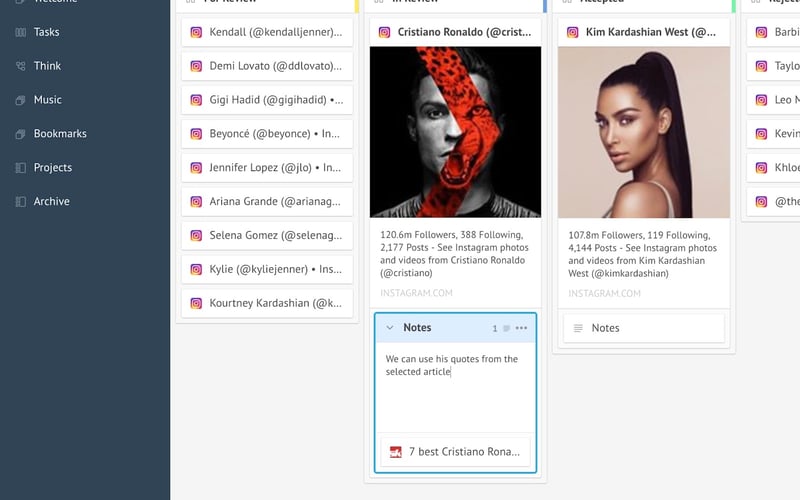Click into the note text about his quotes
Image resolution: width=800 pixels, height=500 pixels.
click(452, 365)
